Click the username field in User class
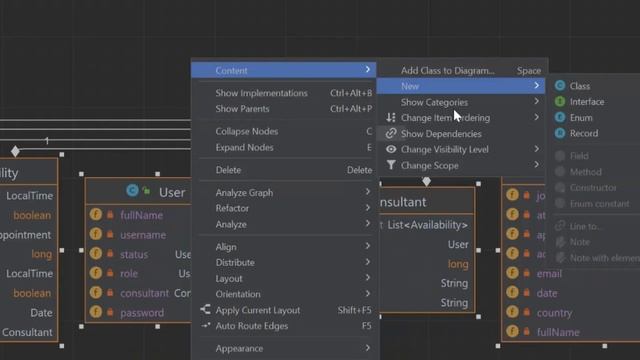This screenshot has width=640, height=360. tap(143, 235)
